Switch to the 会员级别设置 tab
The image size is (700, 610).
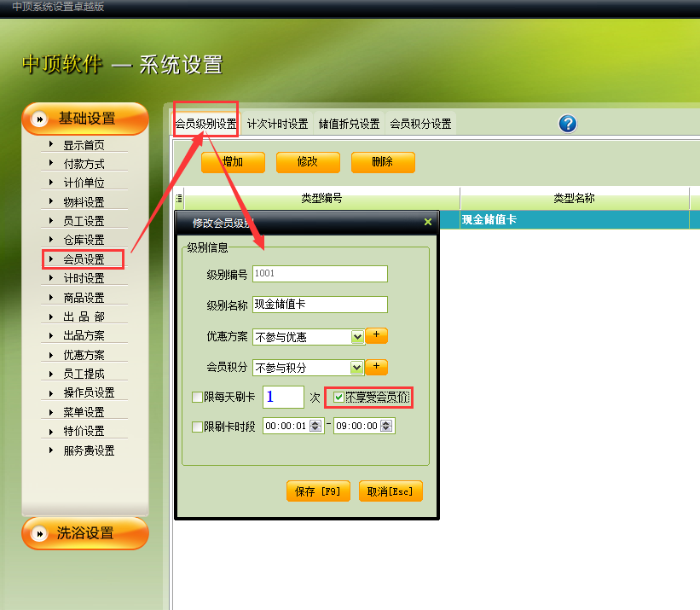click(x=205, y=124)
